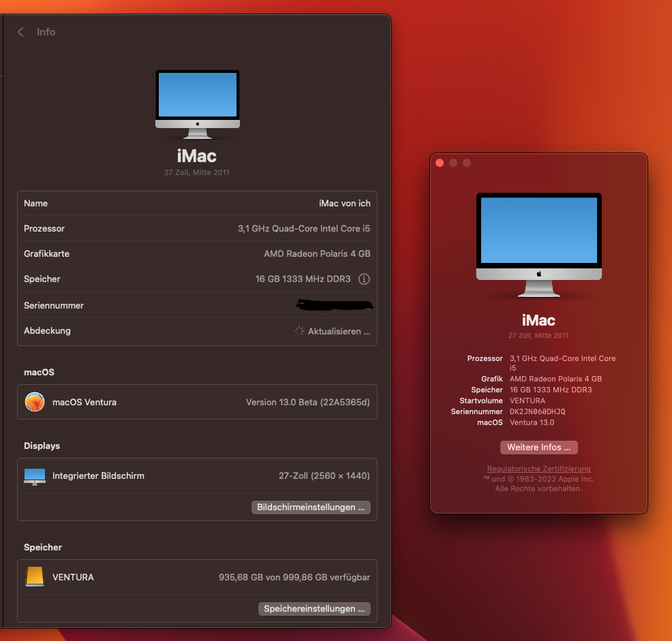This screenshot has width=672, height=641.
Task: Click '27 Zoll, Mitte 2011' under large iMac title
Action: tap(197, 172)
